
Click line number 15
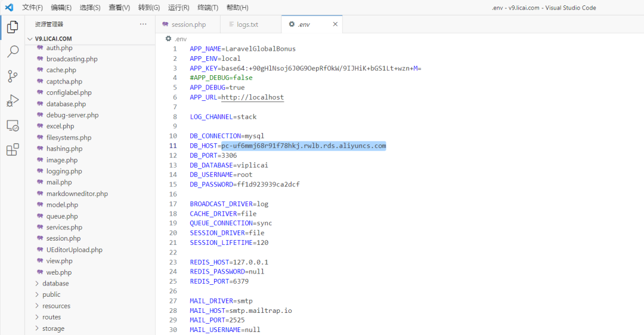(173, 185)
